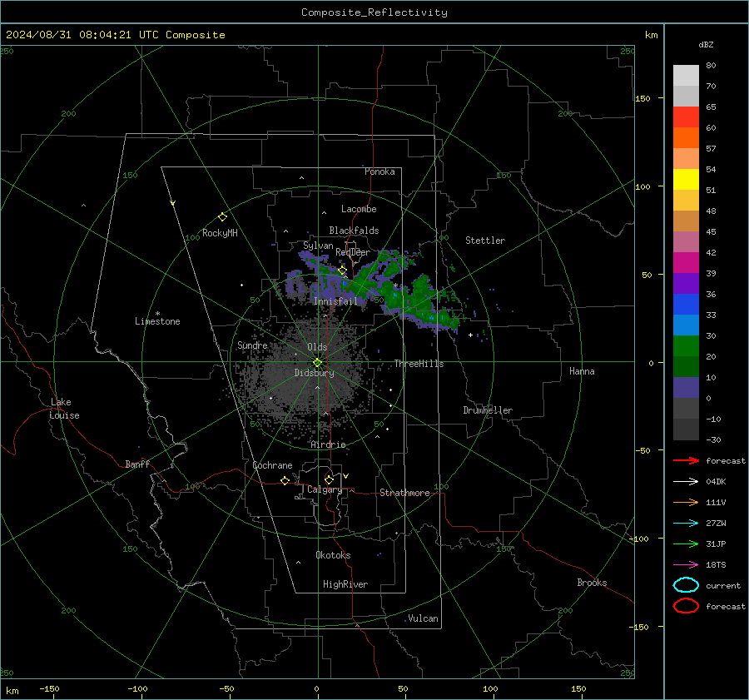This screenshot has width=749, height=700.
Task: Click the white 04DK arrow in legend
Action: point(686,482)
